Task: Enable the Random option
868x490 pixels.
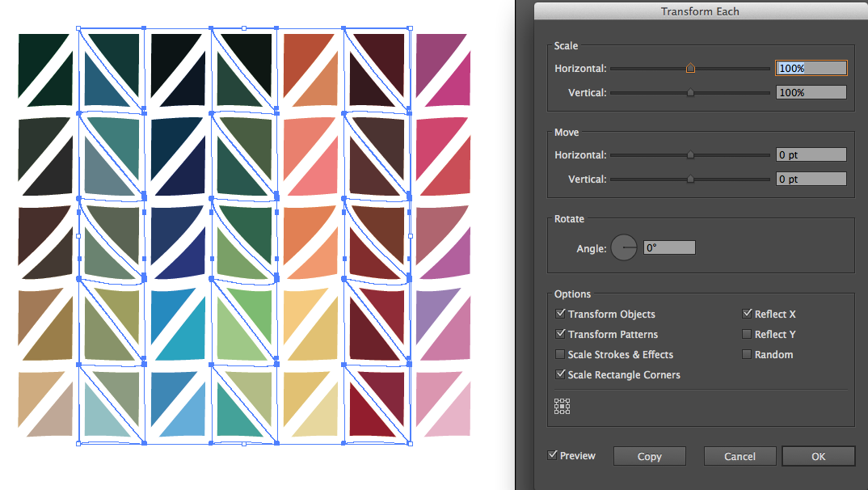Action: (x=747, y=354)
